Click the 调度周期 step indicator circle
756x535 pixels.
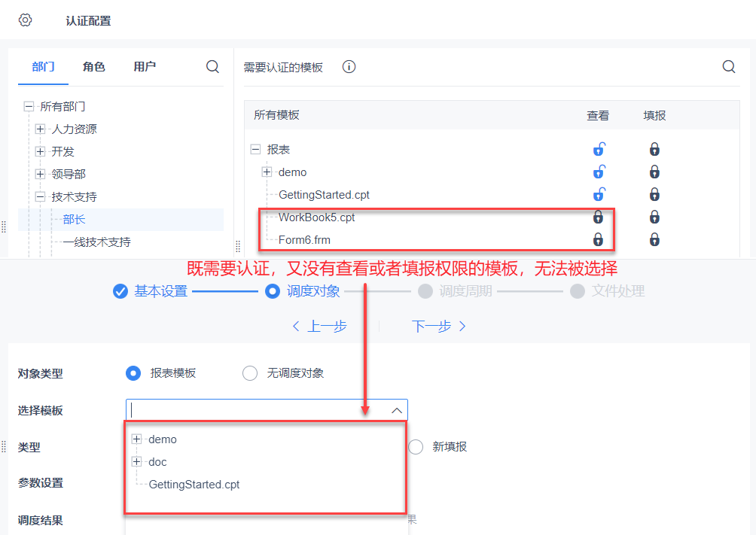click(x=425, y=291)
